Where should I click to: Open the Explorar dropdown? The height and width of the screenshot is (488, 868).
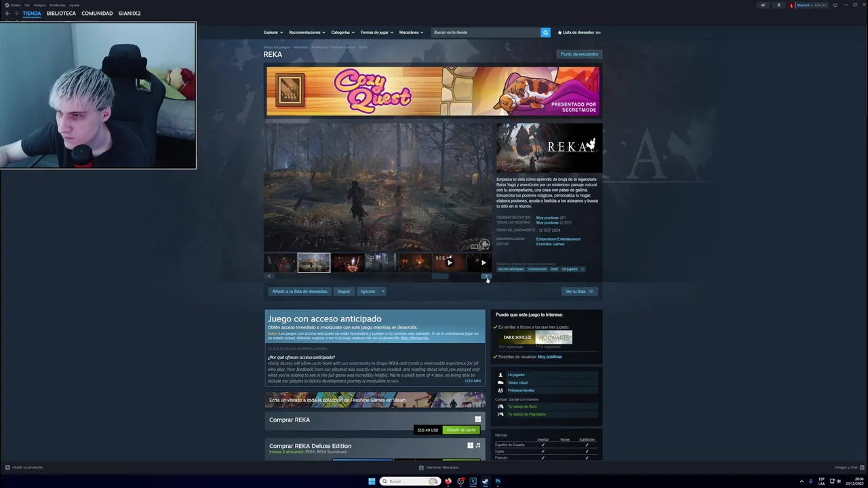[x=273, y=33]
